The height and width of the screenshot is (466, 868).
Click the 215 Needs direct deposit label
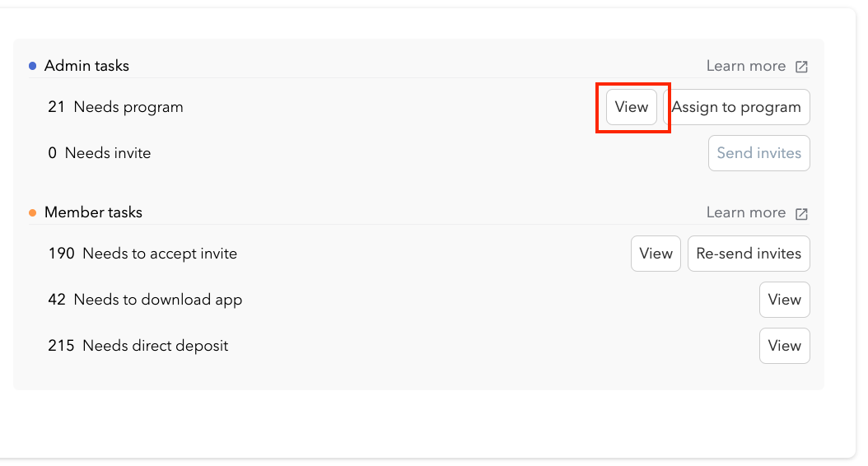[x=138, y=346]
